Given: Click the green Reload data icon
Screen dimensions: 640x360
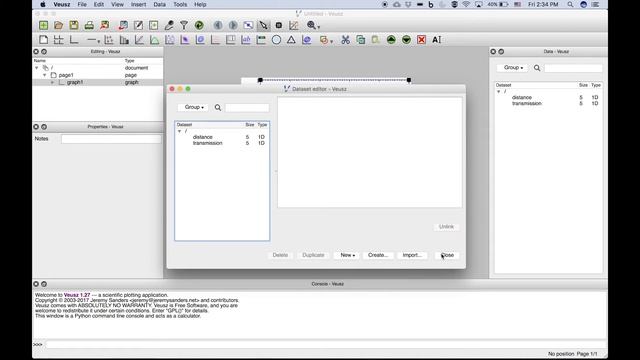Looking at the screenshot, I should point(199,25).
